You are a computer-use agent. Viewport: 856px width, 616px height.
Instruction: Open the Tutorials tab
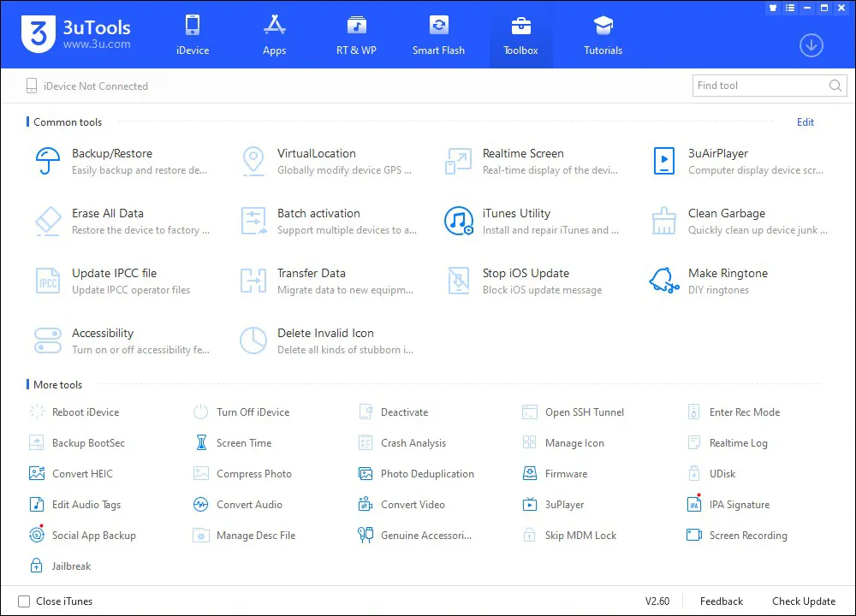click(x=603, y=35)
